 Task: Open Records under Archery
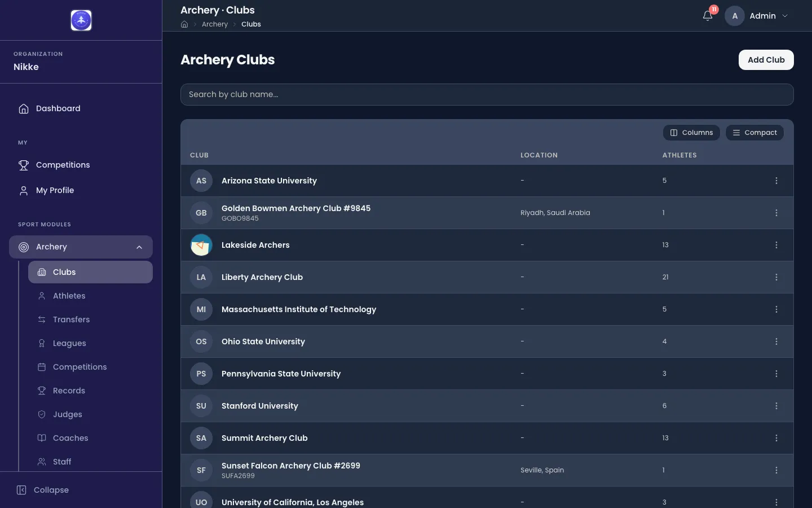point(90,391)
